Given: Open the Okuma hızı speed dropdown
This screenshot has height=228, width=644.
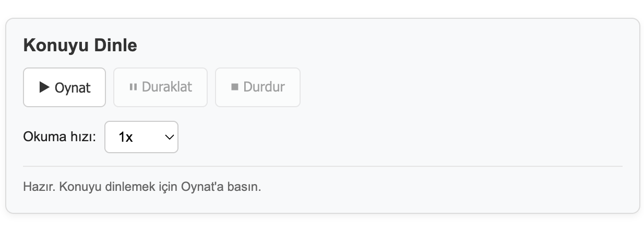Looking at the screenshot, I should click(x=141, y=137).
